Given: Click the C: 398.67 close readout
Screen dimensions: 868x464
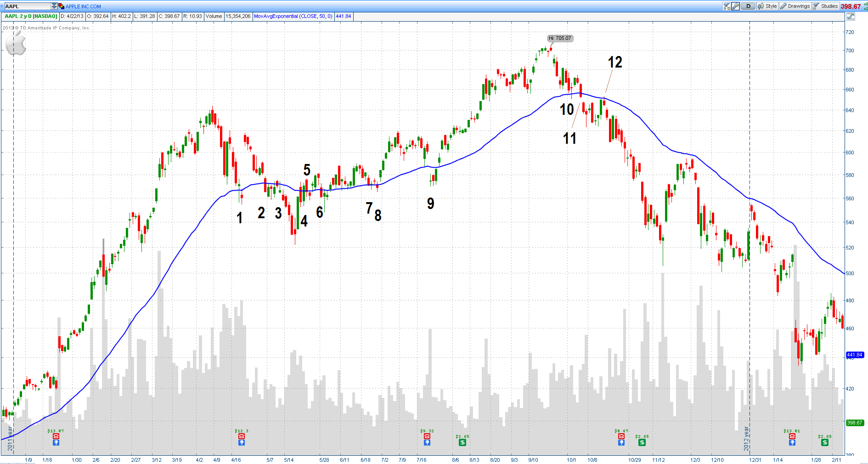Looking at the screenshot, I should [x=169, y=16].
